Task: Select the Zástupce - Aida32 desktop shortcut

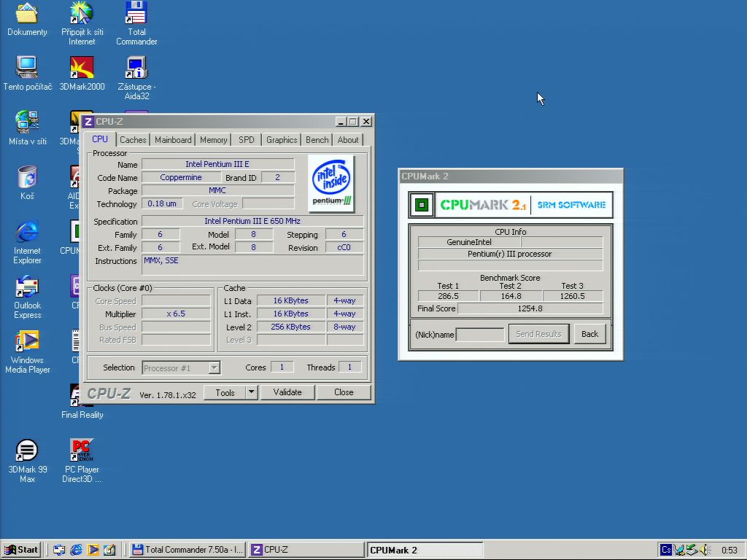Action: pos(136,77)
